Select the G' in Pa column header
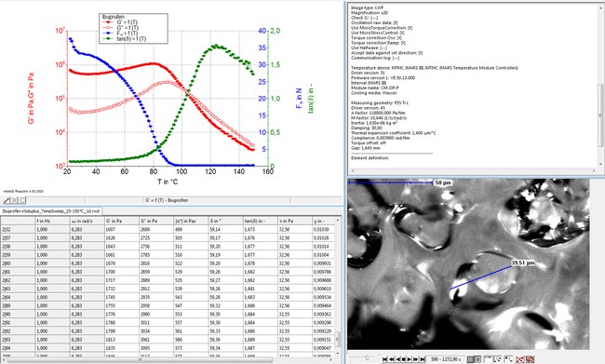 pyautogui.click(x=121, y=222)
